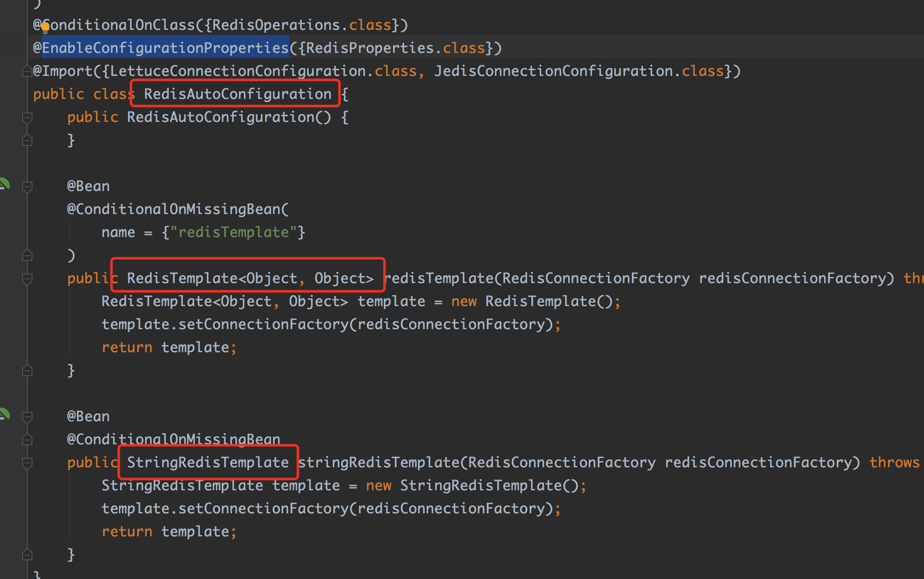Collapse the first @Bean annotation fold marker

(27, 186)
